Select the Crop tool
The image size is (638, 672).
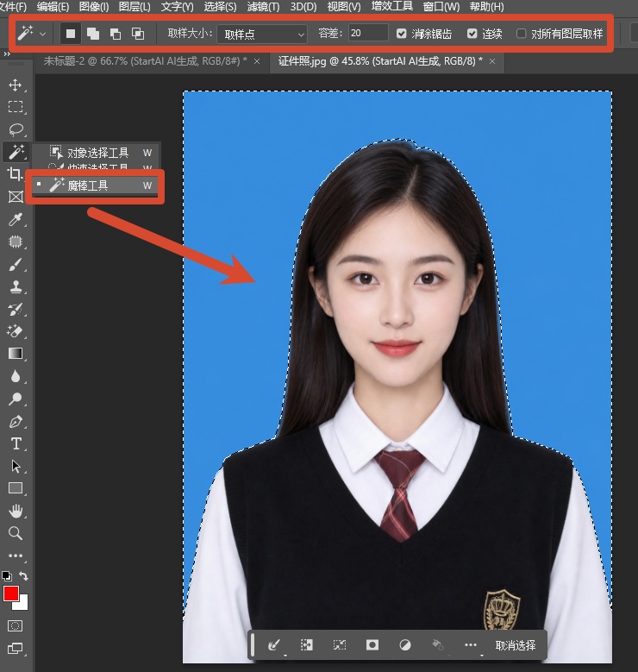(x=16, y=173)
